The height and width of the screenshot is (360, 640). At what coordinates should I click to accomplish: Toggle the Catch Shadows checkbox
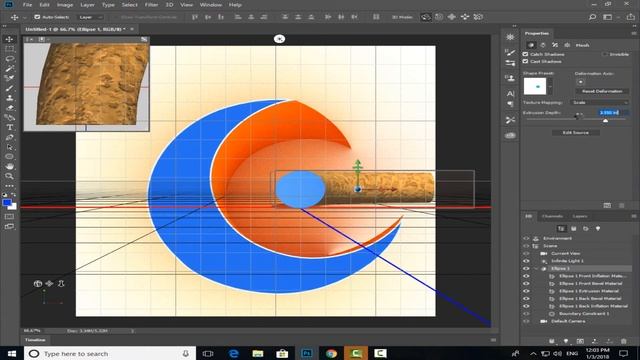point(526,54)
